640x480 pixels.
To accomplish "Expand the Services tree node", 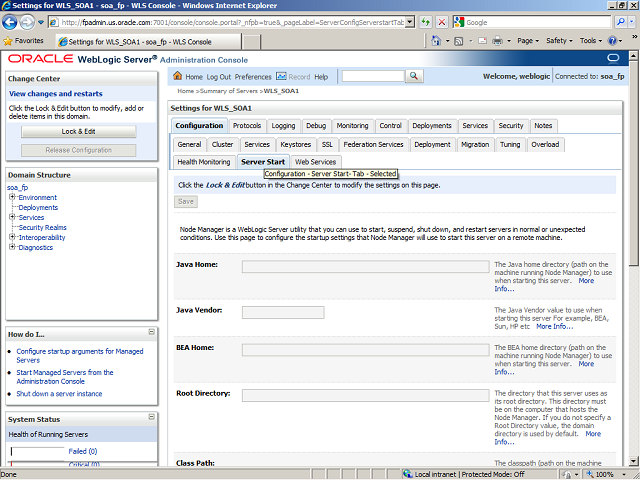I will pyautogui.click(x=12, y=217).
